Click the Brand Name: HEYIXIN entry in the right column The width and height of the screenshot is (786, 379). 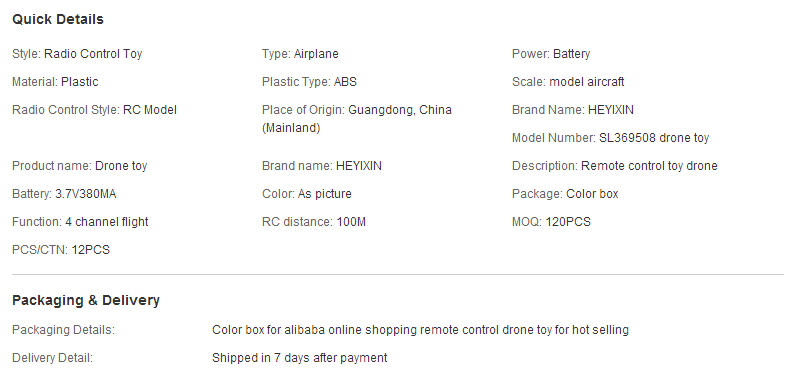(572, 110)
